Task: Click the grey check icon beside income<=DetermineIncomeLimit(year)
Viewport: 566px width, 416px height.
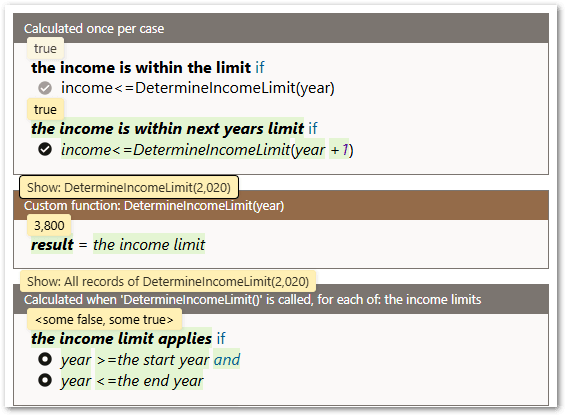Action: click(x=45, y=88)
